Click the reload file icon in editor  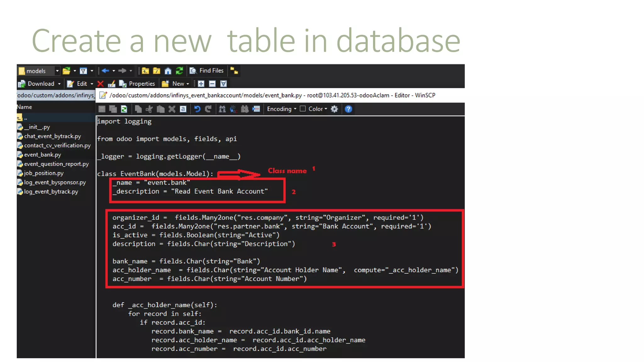[124, 109]
